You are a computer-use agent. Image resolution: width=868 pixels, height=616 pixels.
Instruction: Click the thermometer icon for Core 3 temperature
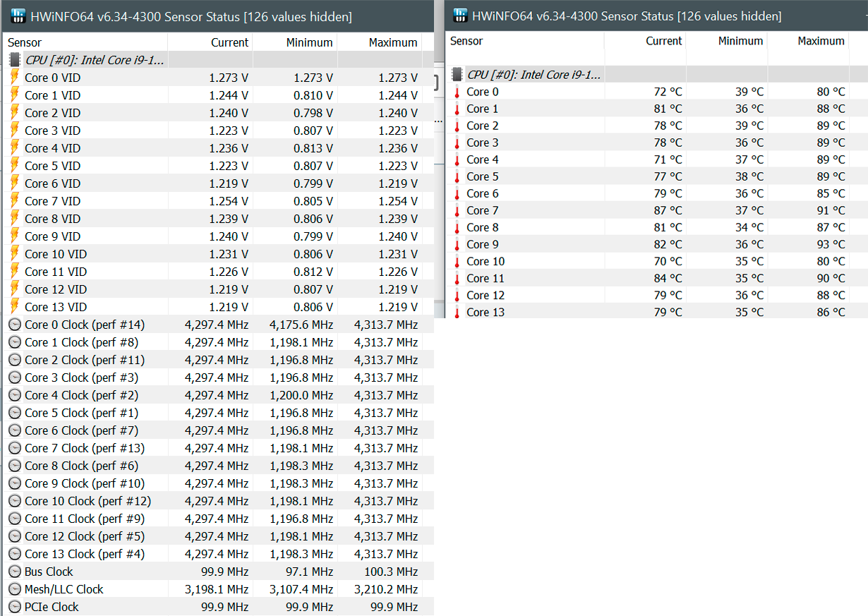click(x=457, y=143)
